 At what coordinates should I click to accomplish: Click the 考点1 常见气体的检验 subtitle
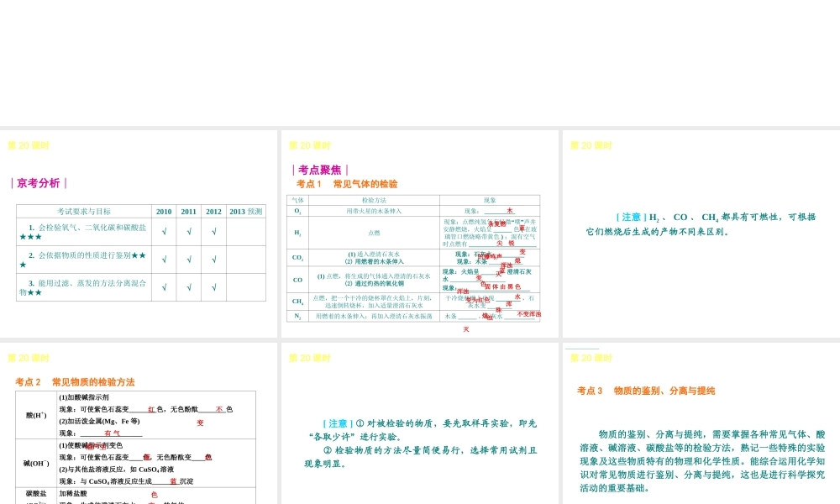tap(347, 184)
